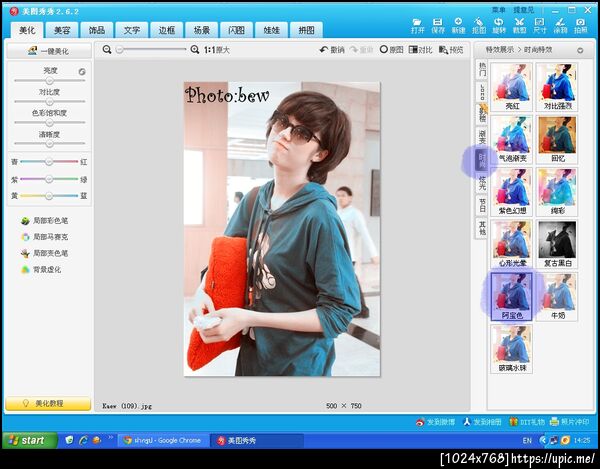Viewport: 600px width, 469px height.
Task: Select the 其他 other effects category
Action: [482, 228]
